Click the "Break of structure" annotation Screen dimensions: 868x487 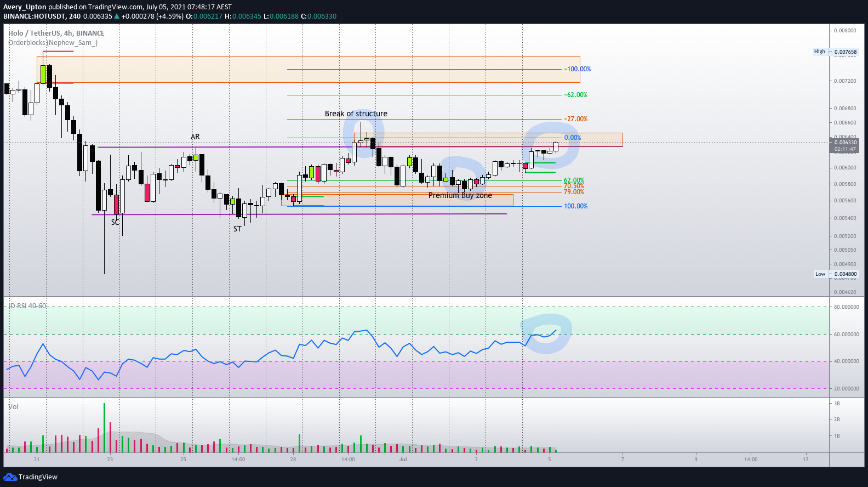pyautogui.click(x=356, y=114)
